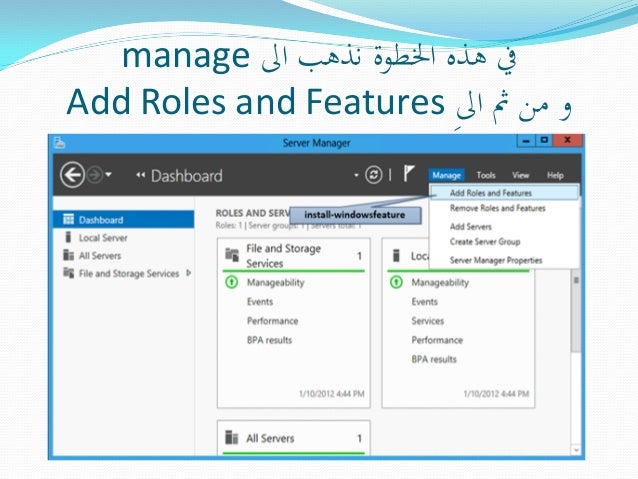Open the Tools menu
Screen dimensions: 638x479
486,175
